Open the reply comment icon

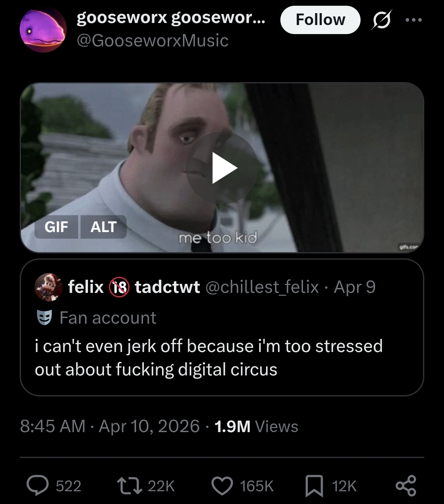coord(38,486)
